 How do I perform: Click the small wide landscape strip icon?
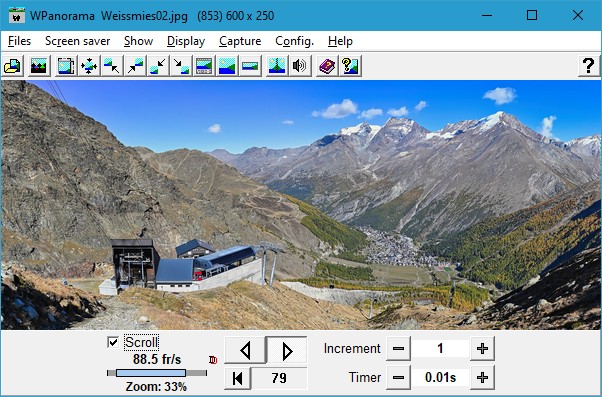[x=250, y=66]
